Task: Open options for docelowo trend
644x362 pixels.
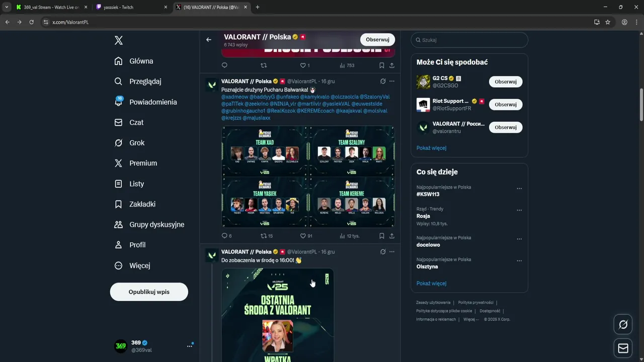Action: click(x=519, y=239)
